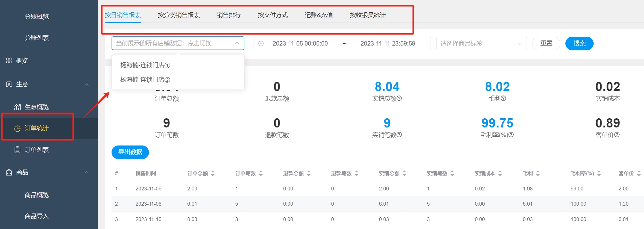Click help icon next to 毛利率(%)
The height and width of the screenshot is (229, 644).
511,135
